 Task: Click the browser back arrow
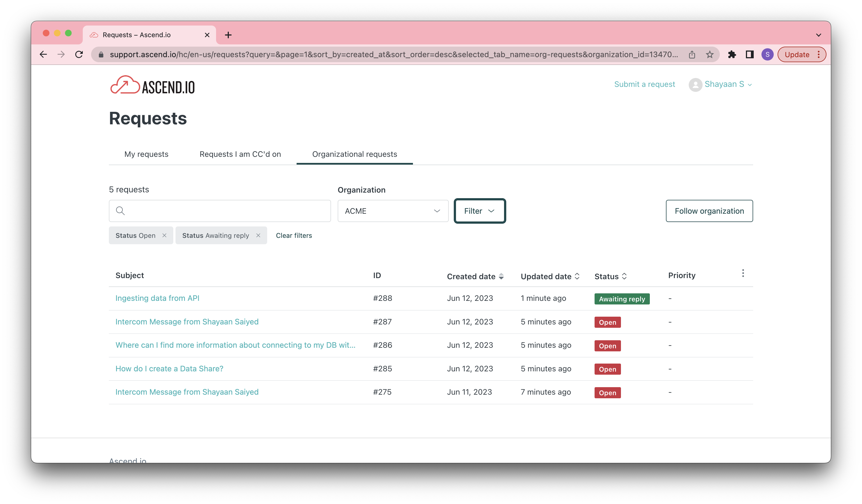coord(43,54)
